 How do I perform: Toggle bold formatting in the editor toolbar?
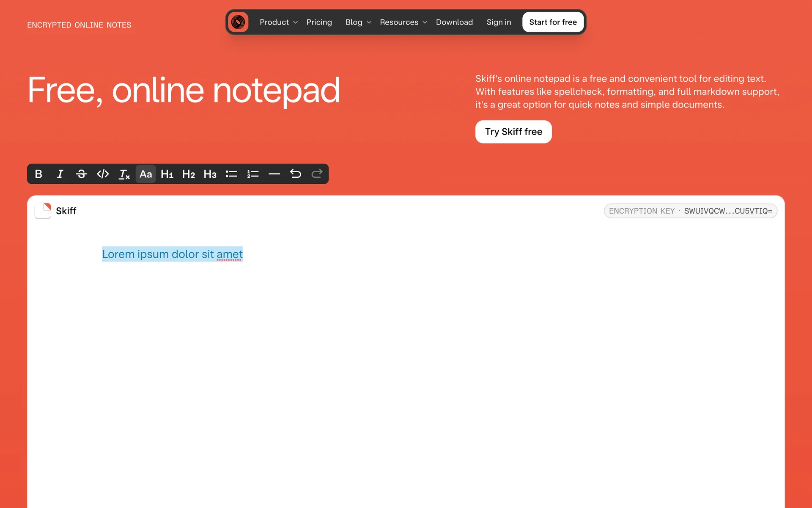[x=38, y=174]
